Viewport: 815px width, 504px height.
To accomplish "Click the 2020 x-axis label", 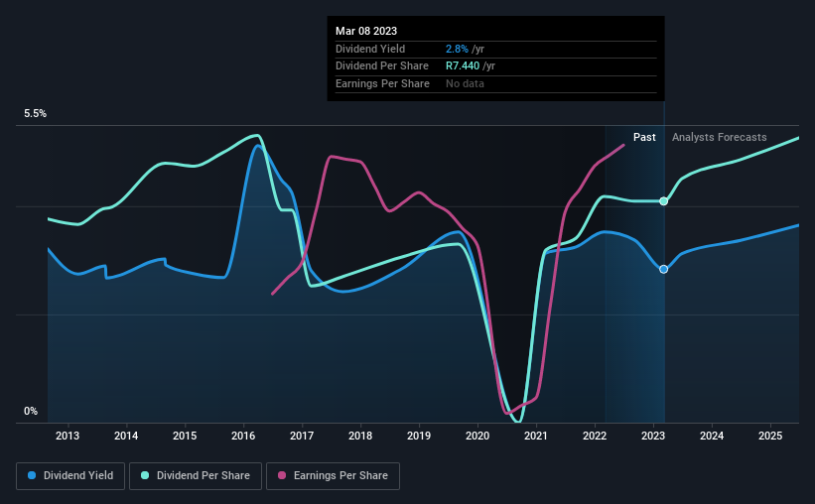I will (477, 436).
